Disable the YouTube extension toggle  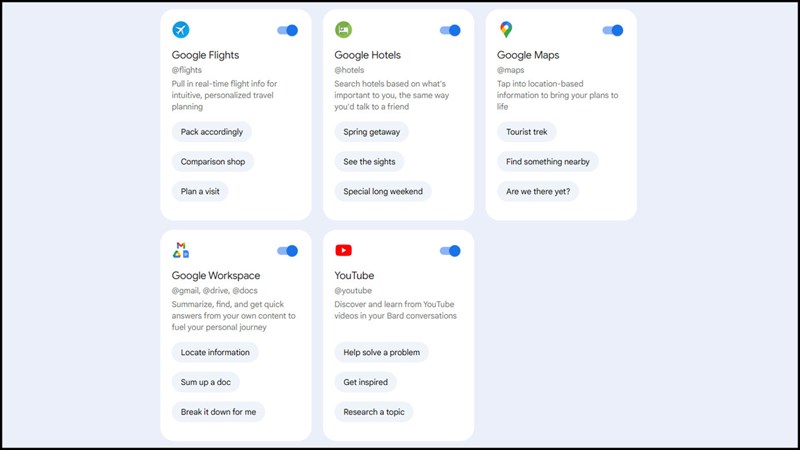click(450, 251)
